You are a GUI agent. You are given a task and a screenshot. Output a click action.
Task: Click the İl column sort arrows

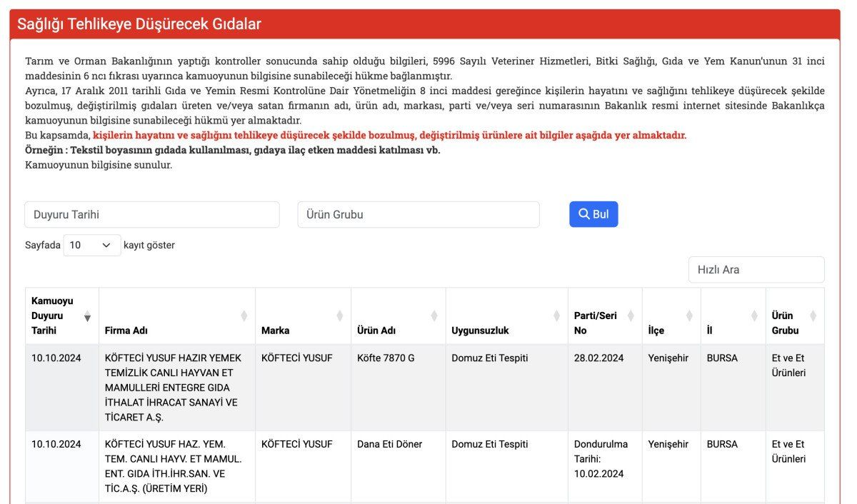(754, 316)
